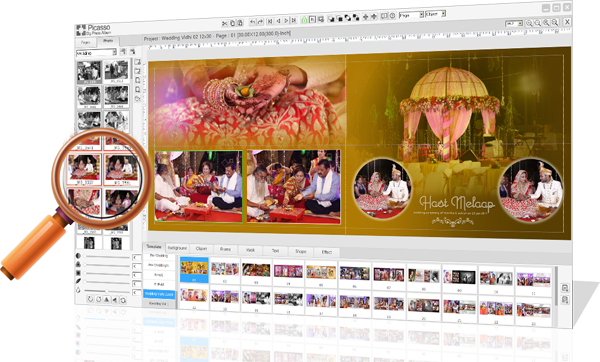Screen dimensions: 600x362
Task: Select the green-bordered ceremony photo on the canvas
Action: [198, 186]
